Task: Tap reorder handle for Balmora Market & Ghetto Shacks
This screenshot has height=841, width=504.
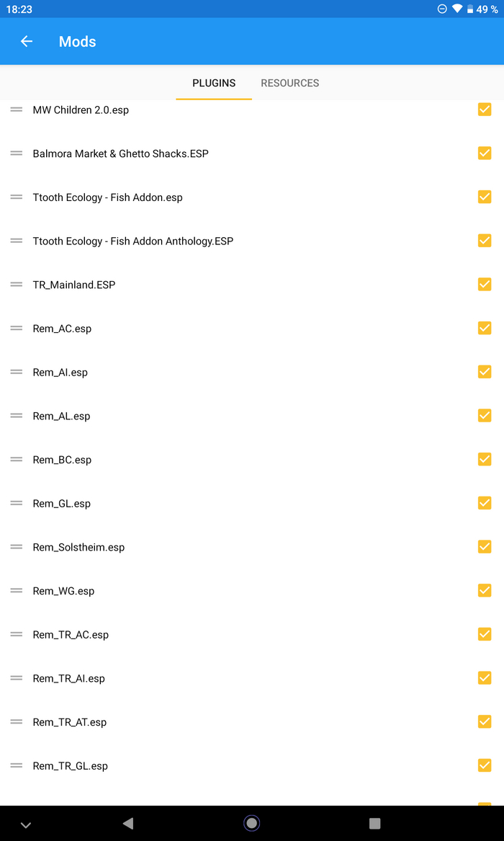Action: [17, 153]
